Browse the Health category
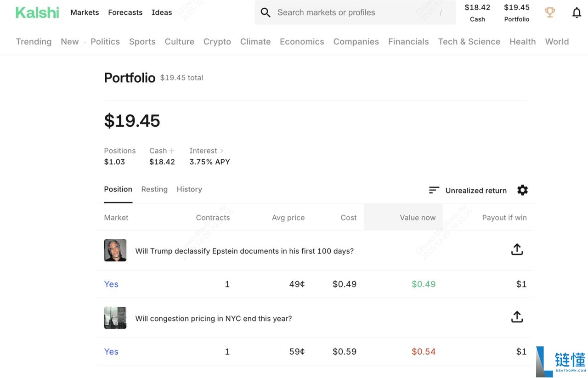The width and height of the screenshot is (588, 378). pyautogui.click(x=523, y=41)
